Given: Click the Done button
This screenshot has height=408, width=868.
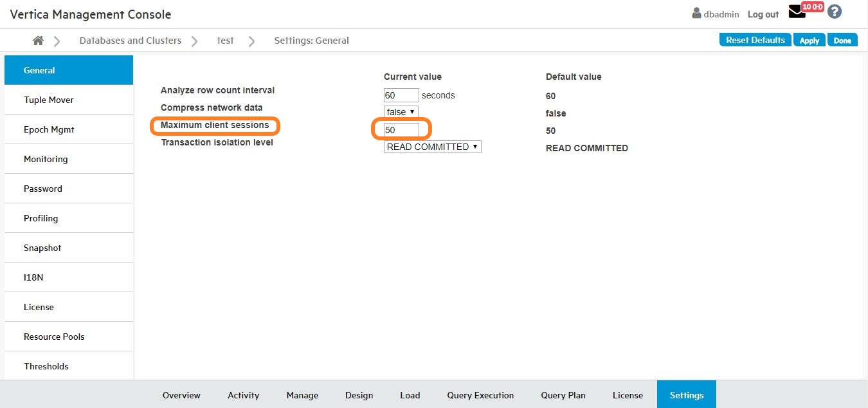Looking at the screenshot, I should click(x=842, y=40).
